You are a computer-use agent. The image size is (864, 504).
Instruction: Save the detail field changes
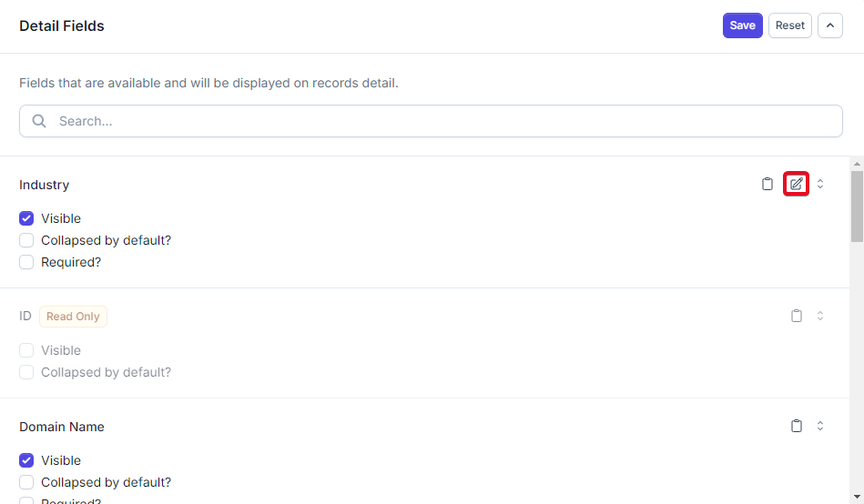click(742, 25)
